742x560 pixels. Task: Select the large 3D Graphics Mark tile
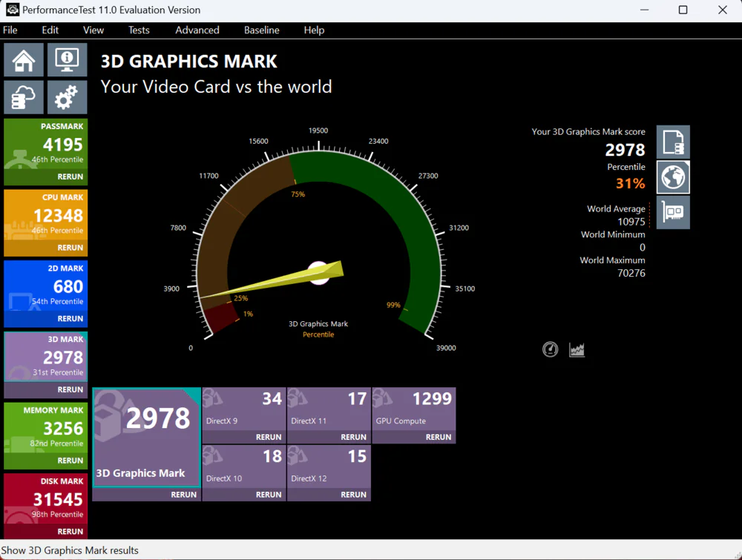tap(147, 438)
